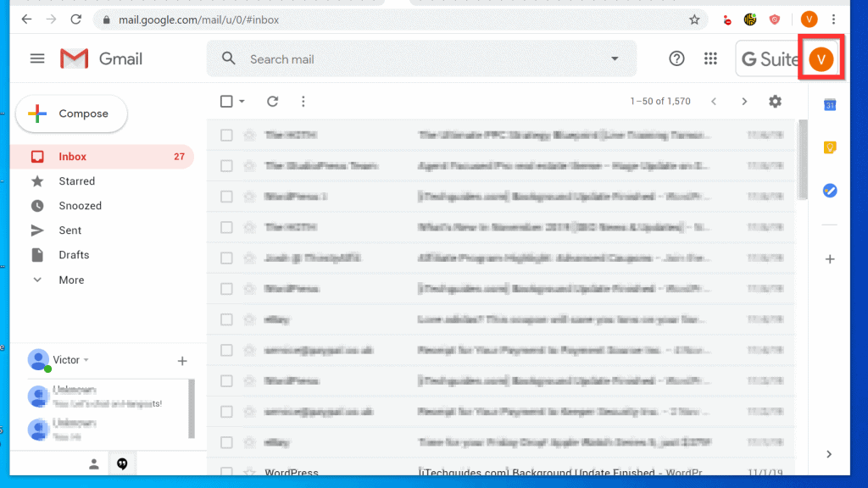This screenshot has height=488, width=868.
Task: Go to older messages page
Action: tap(744, 102)
